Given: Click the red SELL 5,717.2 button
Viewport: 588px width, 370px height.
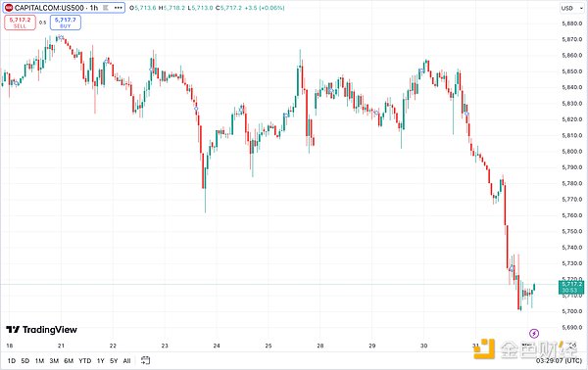Looking at the screenshot, I should (20, 23).
